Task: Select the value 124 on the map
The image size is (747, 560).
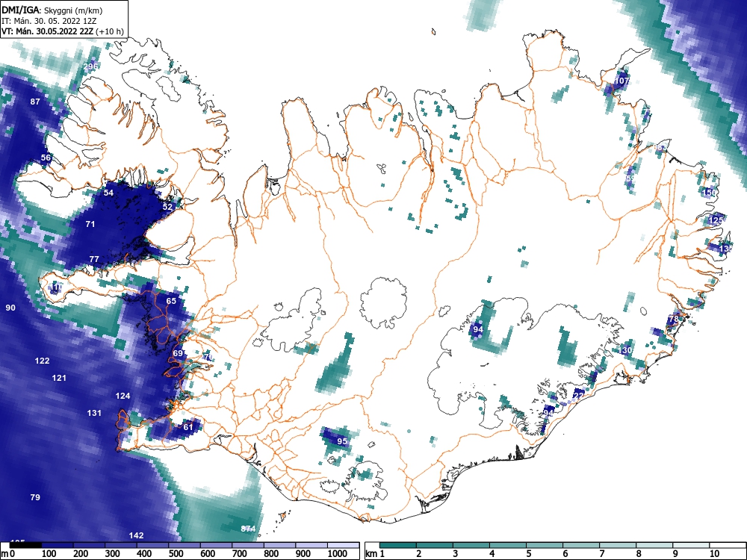Action: 123,396
